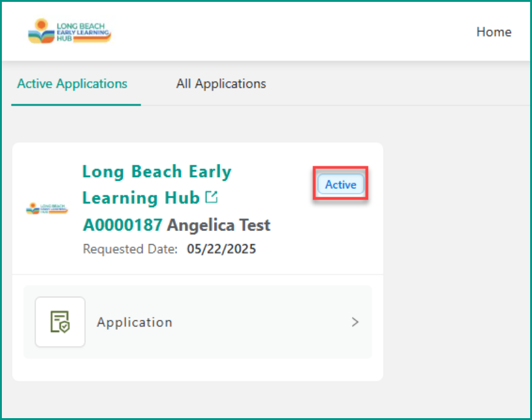
Task: Click the white application card header area
Action: [x=198, y=208]
